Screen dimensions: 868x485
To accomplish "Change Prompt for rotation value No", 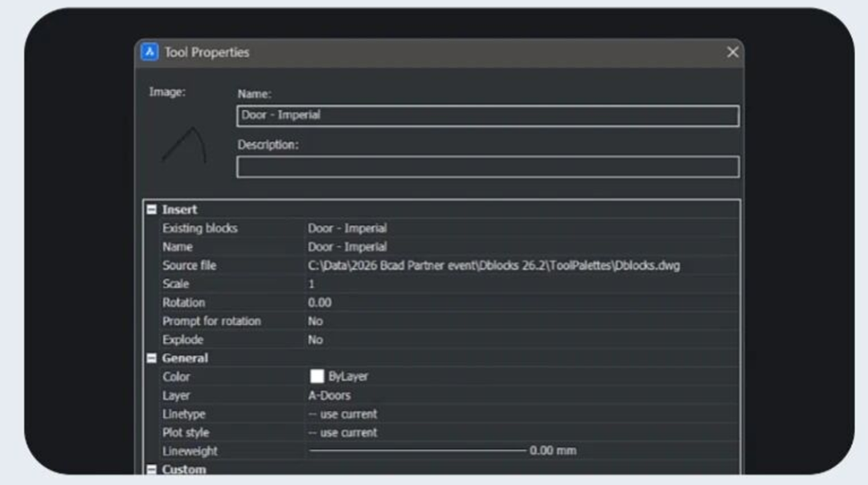I will point(315,321).
